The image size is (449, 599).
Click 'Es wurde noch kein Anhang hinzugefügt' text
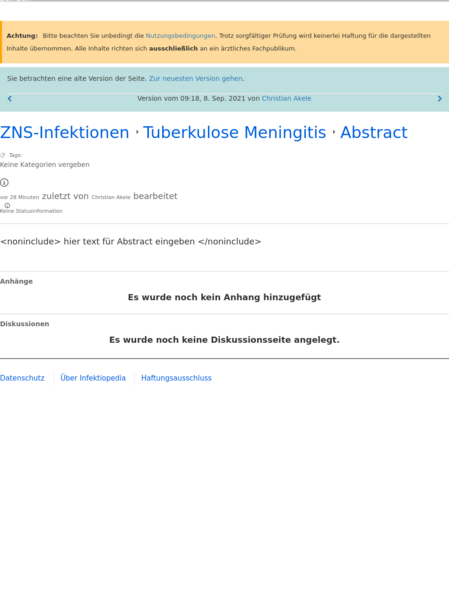click(224, 297)
